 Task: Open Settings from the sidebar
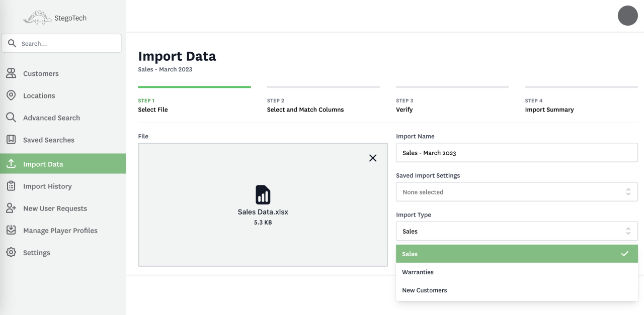coord(63,252)
